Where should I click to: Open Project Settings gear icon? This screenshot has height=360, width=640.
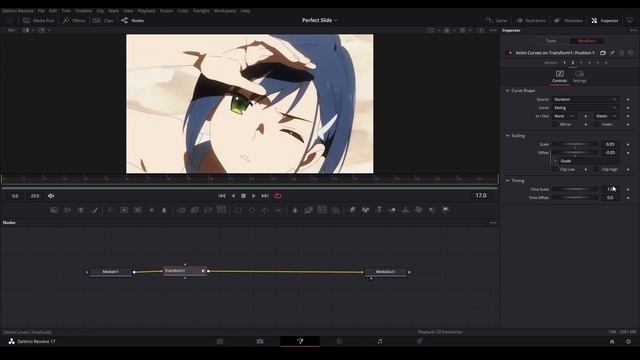pos(629,342)
